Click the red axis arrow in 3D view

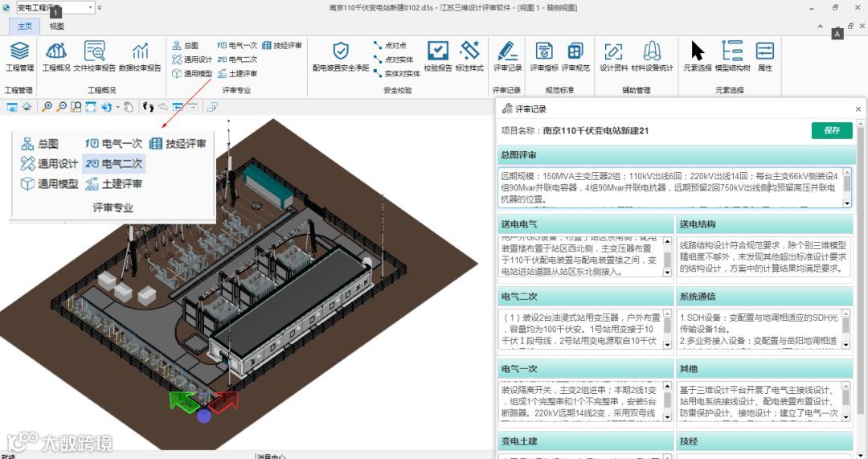(x=223, y=401)
